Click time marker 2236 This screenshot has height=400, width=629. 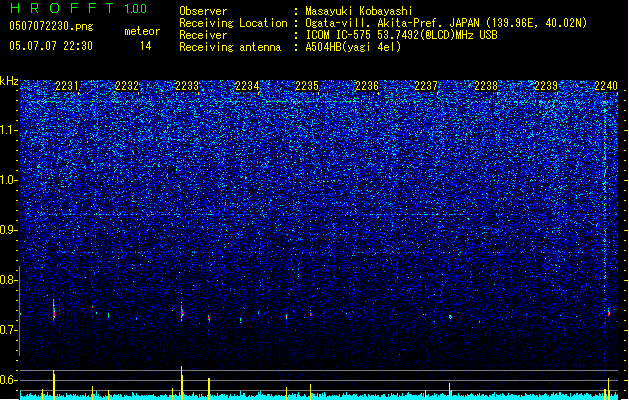(367, 86)
